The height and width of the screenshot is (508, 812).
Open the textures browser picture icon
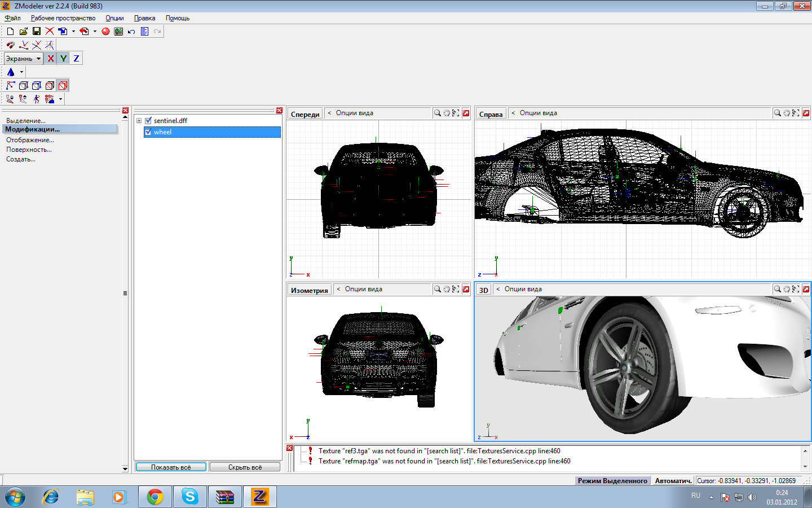(x=118, y=32)
